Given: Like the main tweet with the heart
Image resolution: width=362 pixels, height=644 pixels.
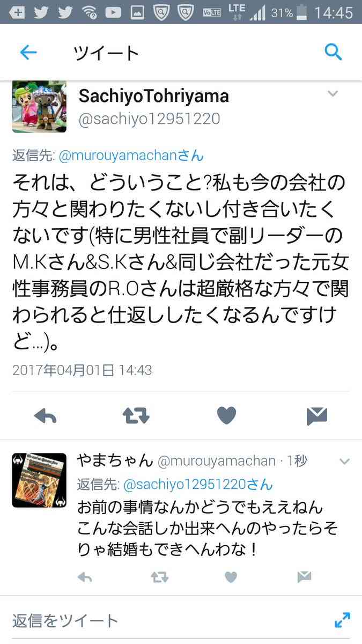Looking at the screenshot, I should coord(226,416).
